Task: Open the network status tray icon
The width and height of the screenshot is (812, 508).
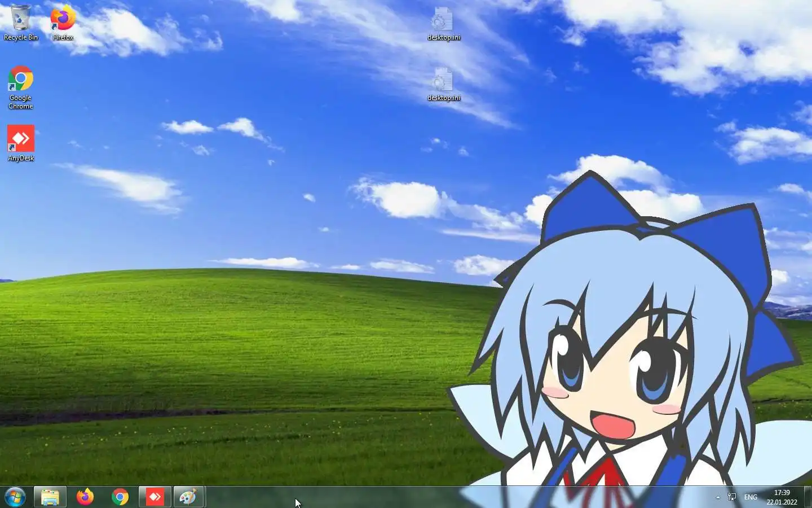Action: pos(732,497)
